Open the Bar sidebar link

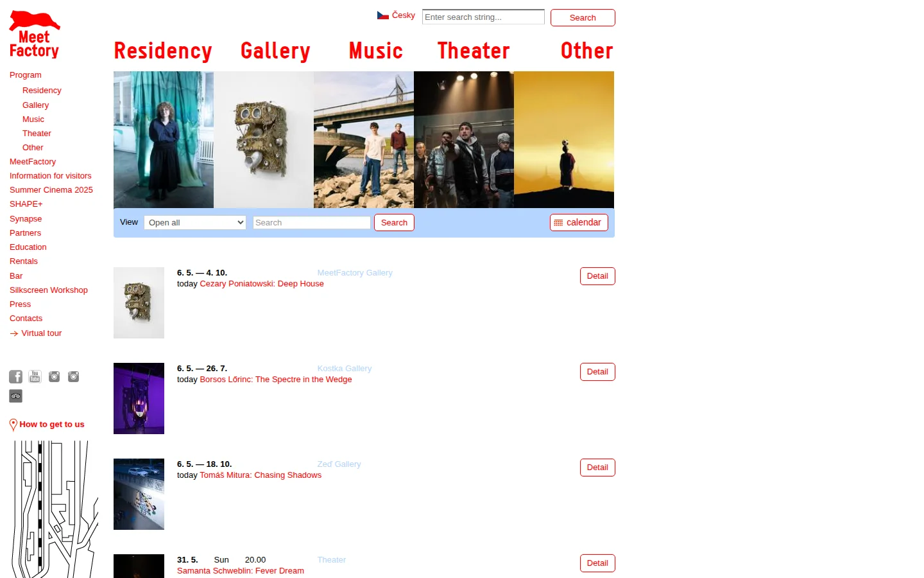[x=16, y=276]
